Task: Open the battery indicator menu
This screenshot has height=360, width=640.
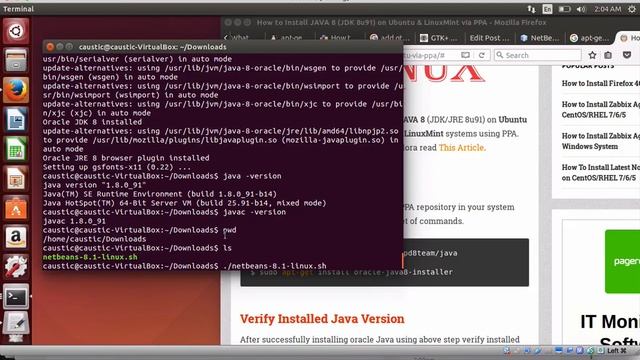Action: (x=564, y=9)
